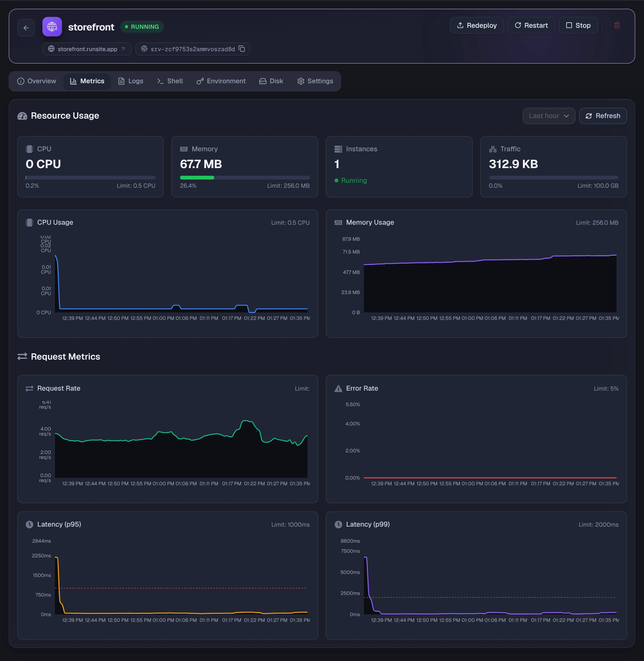Click the service ID srv-zcf9753s2ammvoszad8d
644x661 pixels.
(193, 49)
